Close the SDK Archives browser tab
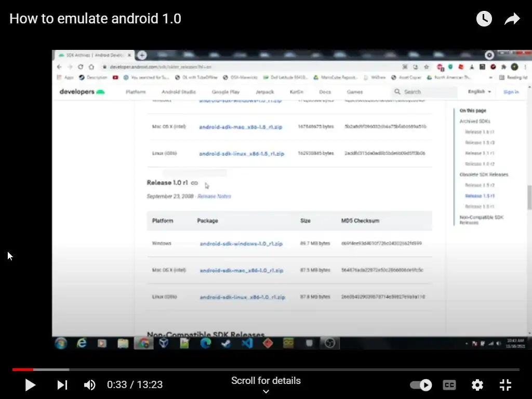The width and height of the screenshot is (532, 399). [x=129, y=55]
